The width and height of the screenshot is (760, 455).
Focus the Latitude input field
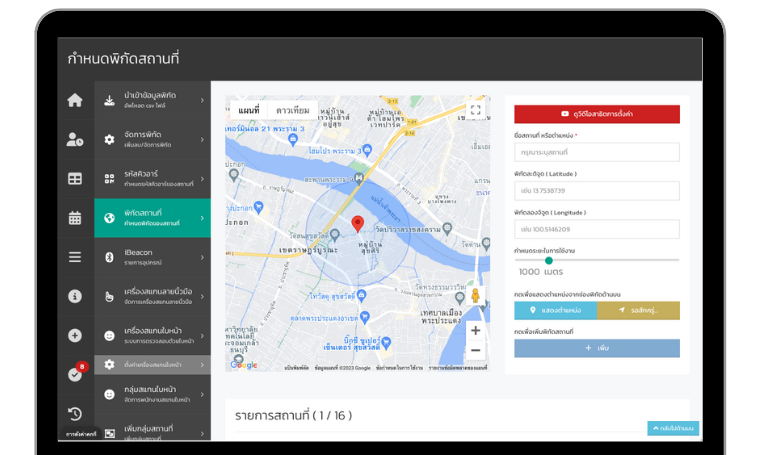pos(597,190)
